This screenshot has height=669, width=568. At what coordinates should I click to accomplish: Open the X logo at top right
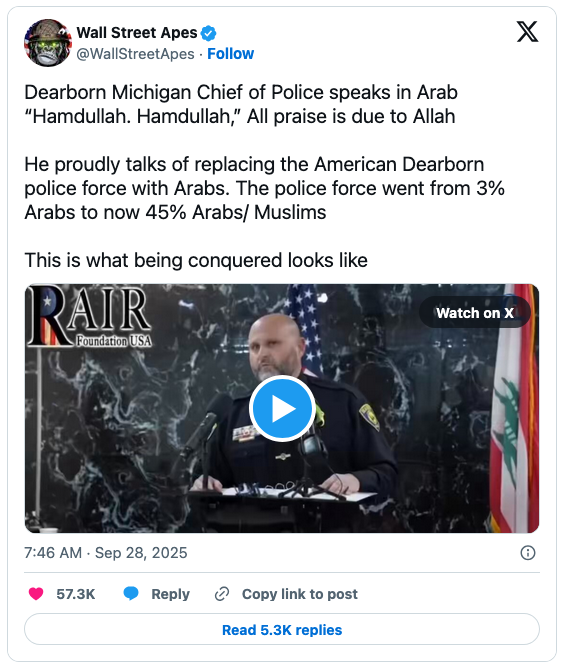pyautogui.click(x=527, y=32)
